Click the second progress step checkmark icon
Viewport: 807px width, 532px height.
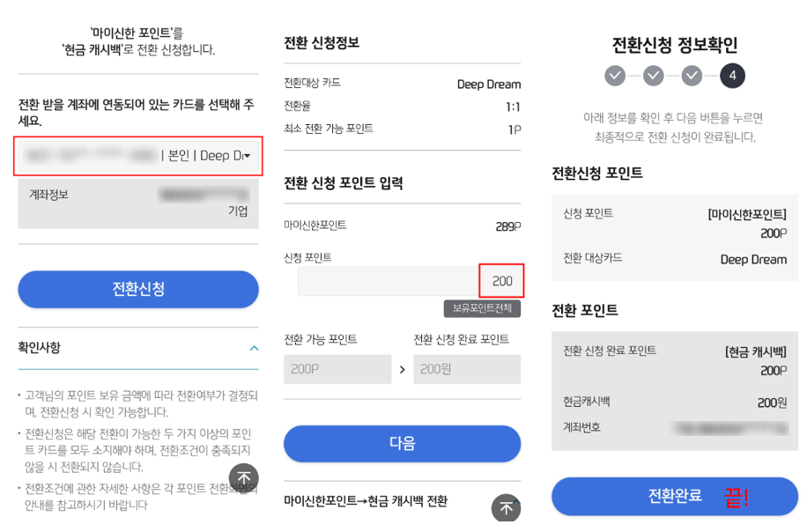pos(653,78)
